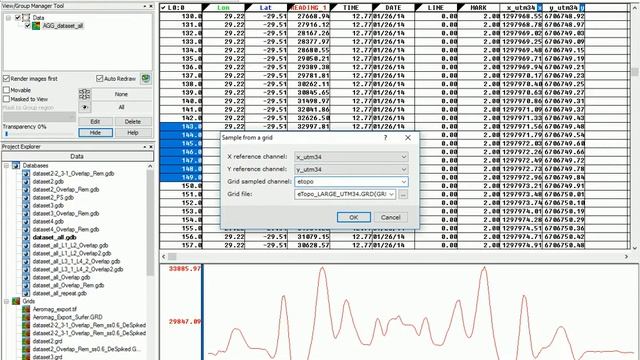Click the DATE column header
This screenshot has height=360, width=640.
[x=393, y=8]
